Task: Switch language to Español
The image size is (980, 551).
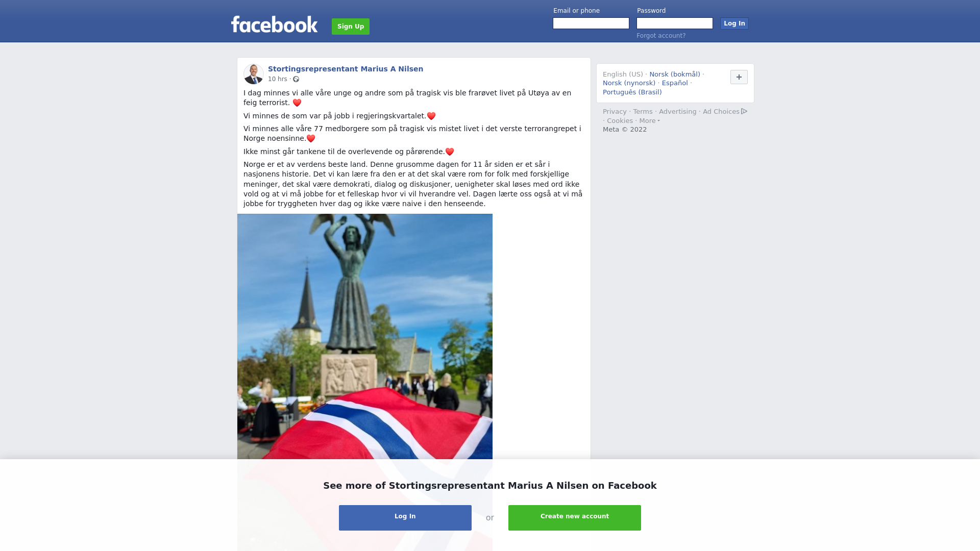Action: coord(675,83)
